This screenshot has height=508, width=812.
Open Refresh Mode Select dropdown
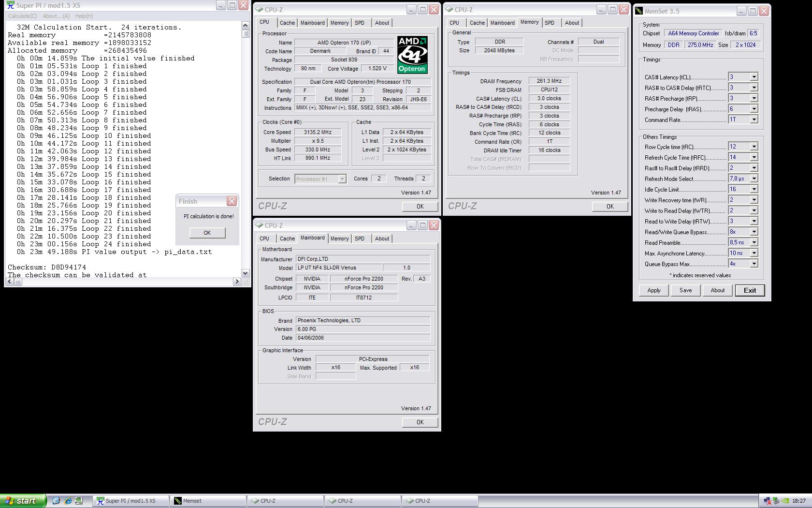[754, 179]
